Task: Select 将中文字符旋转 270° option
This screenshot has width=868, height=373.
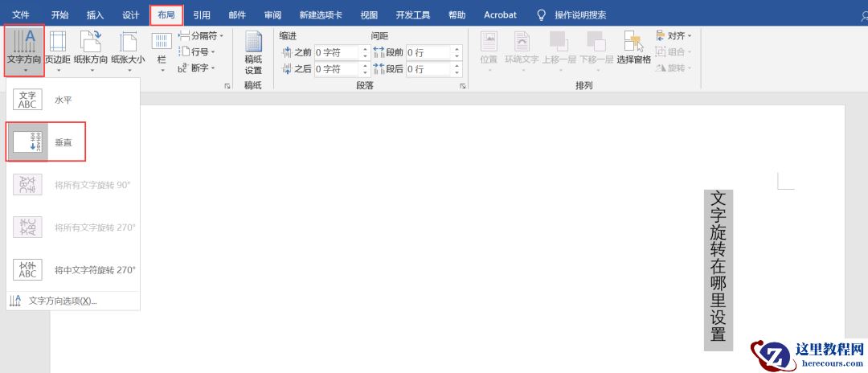Action: (x=73, y=270)
